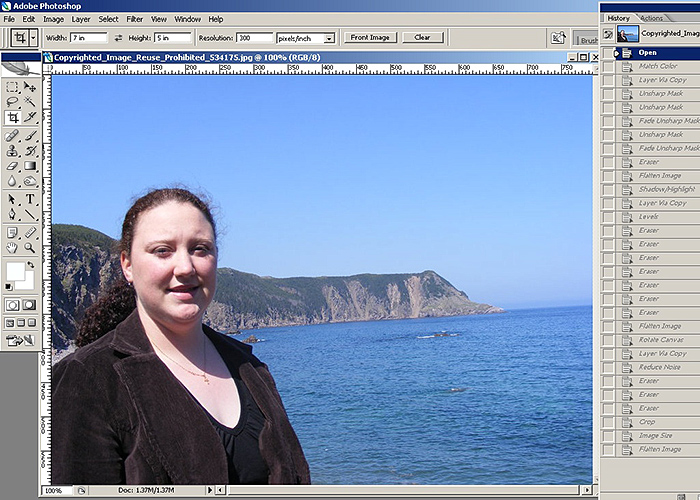Click the Front Image button
The width and height of the screenshot is (700, 500).
click(x=370, y=38)
